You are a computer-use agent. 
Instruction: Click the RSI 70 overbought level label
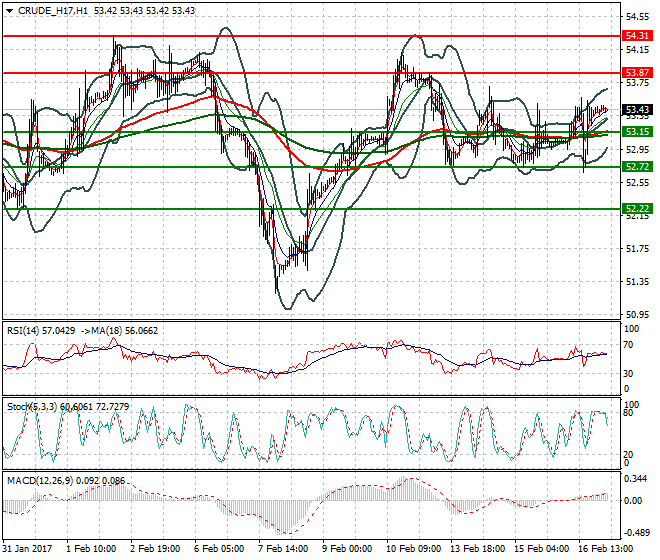tap(630, 345)
